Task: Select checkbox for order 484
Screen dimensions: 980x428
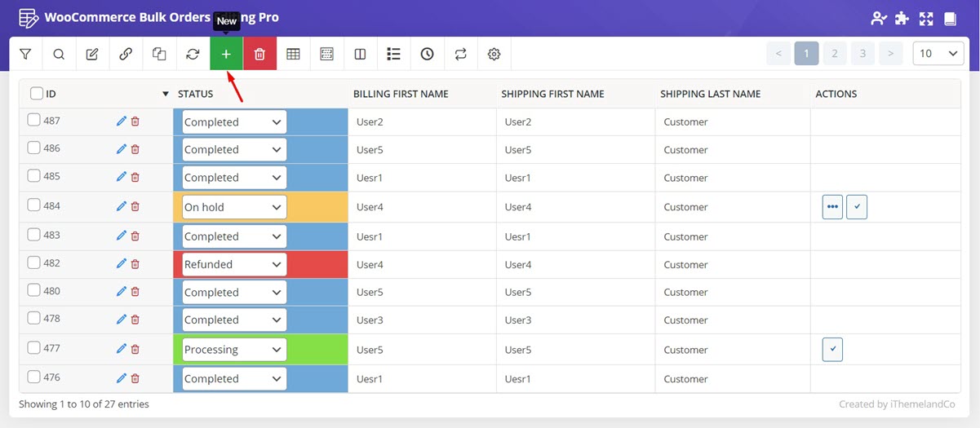Action: [33, 205]
